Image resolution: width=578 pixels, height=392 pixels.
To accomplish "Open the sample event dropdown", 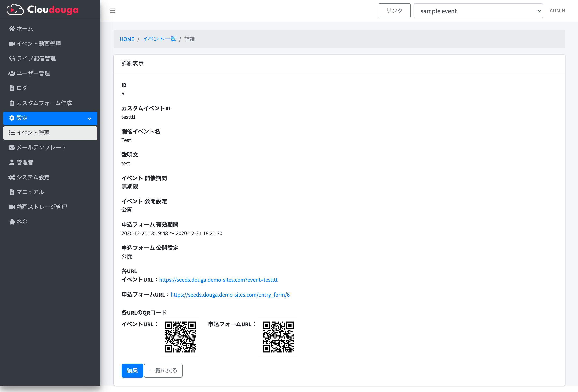I will 478,11.
